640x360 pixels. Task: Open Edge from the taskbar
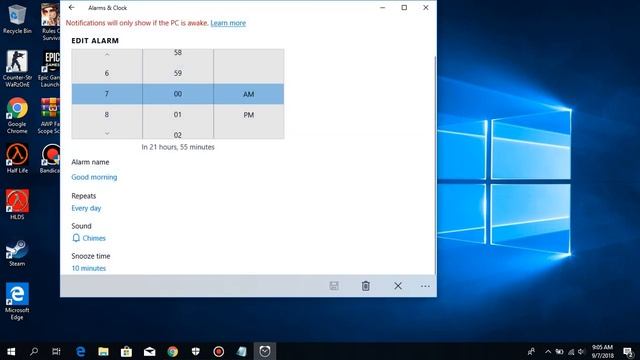[80, 351]
